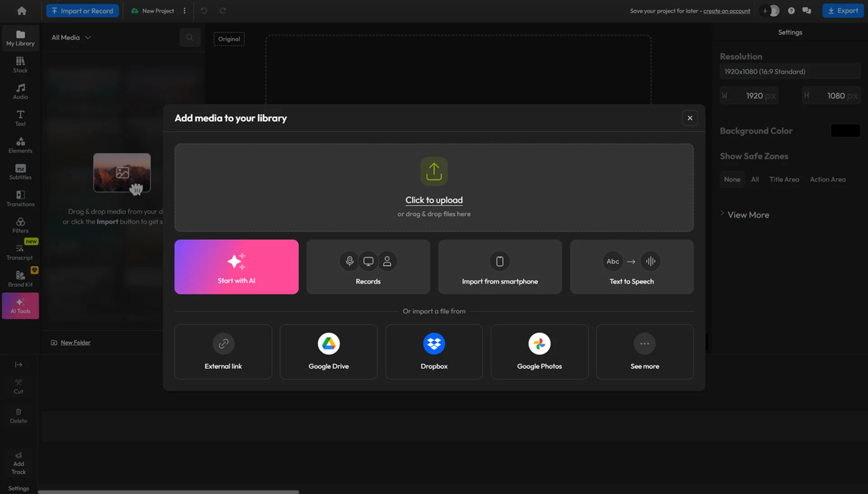Screen dimensions: 868x494
Task: Open the Background Color swatch
Action: pyautogui.click(x=845, y=131)
